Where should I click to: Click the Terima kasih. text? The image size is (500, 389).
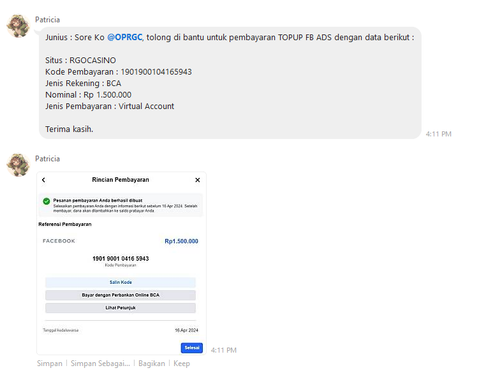point(69,129)
